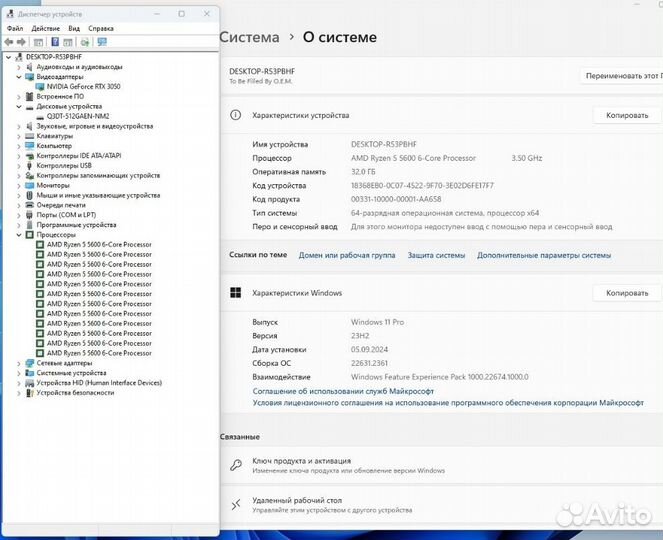
Task: Open the Файл menu
Action: pos(15,28)
